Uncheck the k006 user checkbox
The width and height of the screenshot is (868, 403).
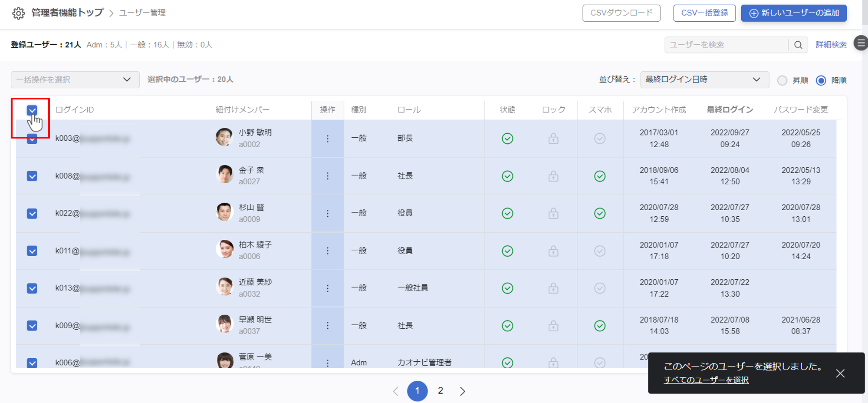[32, 363]
